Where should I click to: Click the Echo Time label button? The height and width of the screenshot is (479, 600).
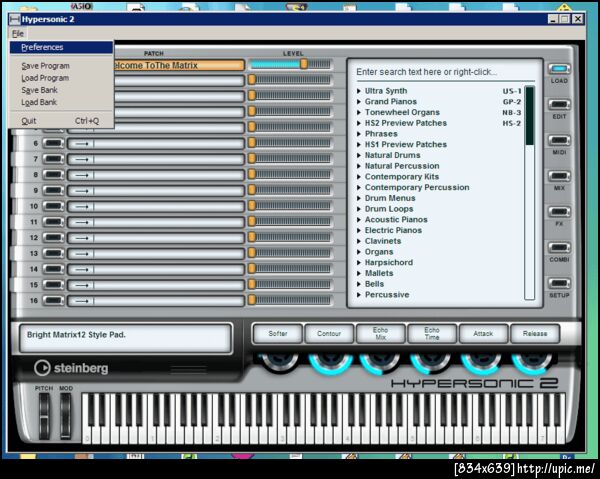click(432, 334)
